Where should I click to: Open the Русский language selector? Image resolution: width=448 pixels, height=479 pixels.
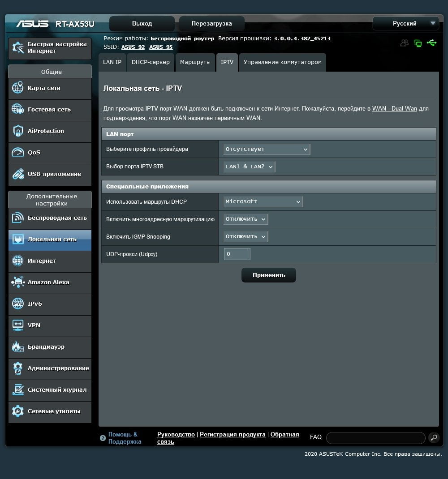[406, 24]
